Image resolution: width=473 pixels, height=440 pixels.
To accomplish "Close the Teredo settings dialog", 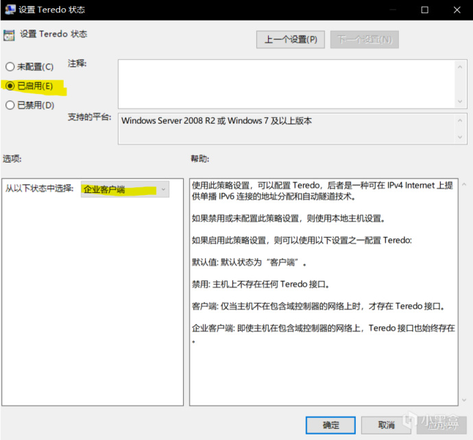I will click(457, 10).
